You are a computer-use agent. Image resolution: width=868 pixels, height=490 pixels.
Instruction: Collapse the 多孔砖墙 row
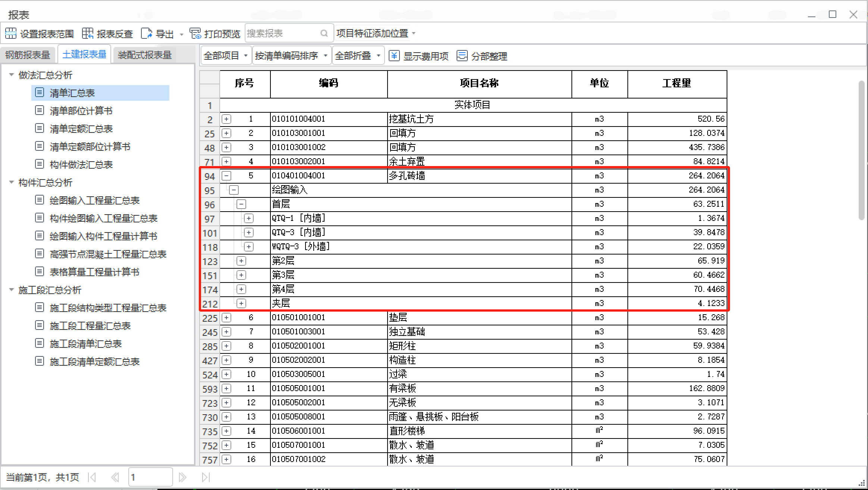point(226,176)
